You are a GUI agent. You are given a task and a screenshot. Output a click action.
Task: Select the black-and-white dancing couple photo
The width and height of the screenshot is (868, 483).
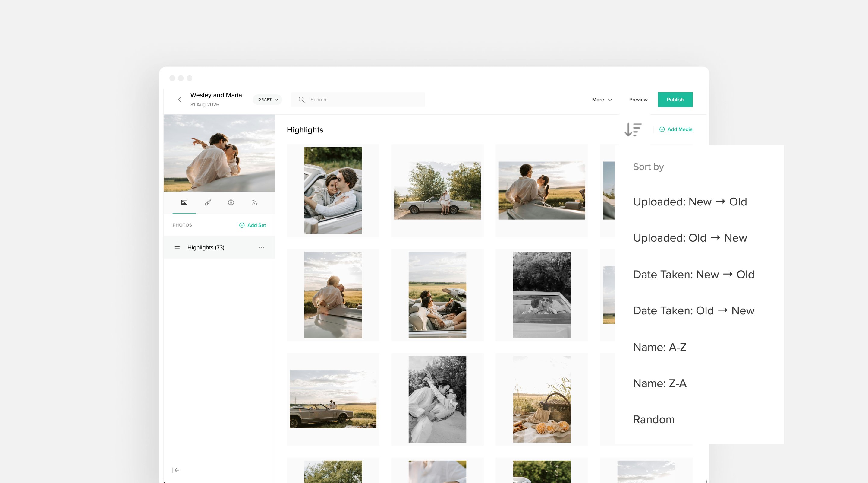[x=437, y=399]
